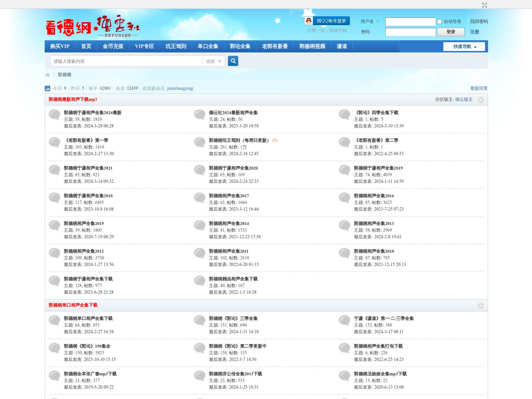Click forum icon beside 郭德纲相声全集2015
Image resolution: width=532 pixels, height=399 pixels.
[x=55, y=225]
